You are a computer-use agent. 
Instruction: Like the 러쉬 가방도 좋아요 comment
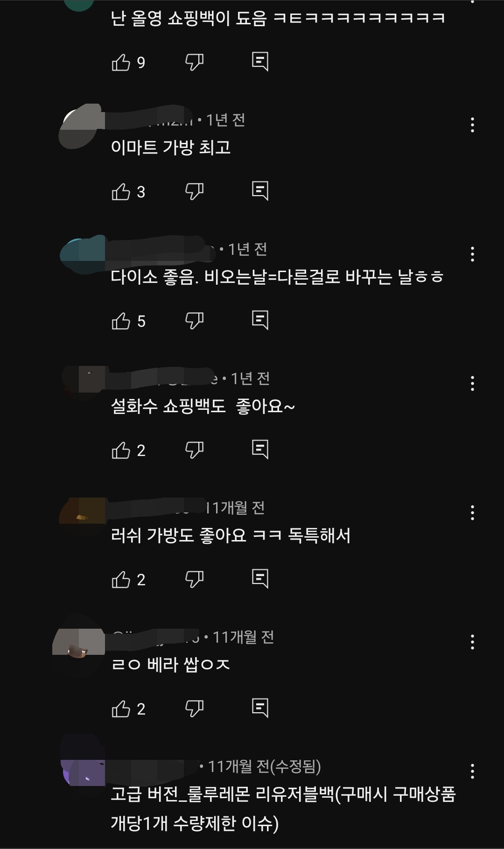click(x=121, y=579)
